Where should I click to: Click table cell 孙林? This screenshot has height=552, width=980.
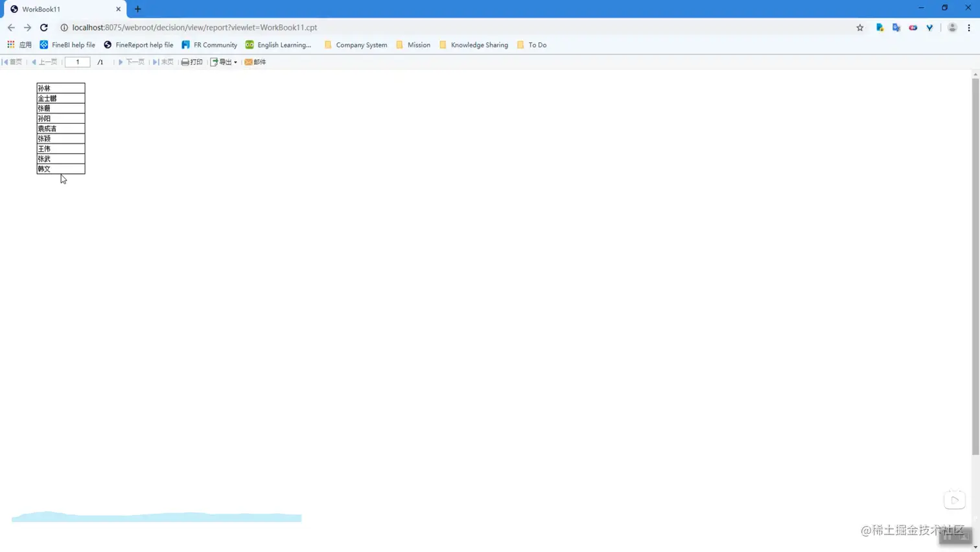tap(61, 88)
